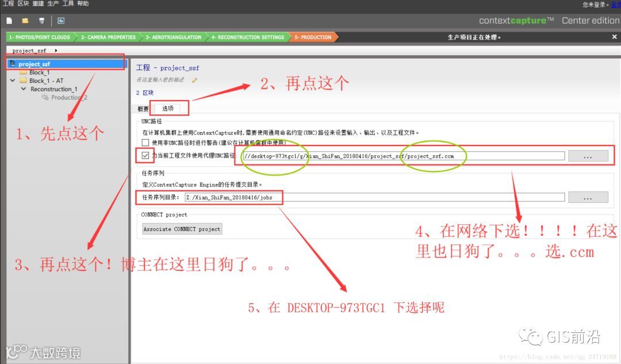Select Block_1 in the project tree

[39, 72]
